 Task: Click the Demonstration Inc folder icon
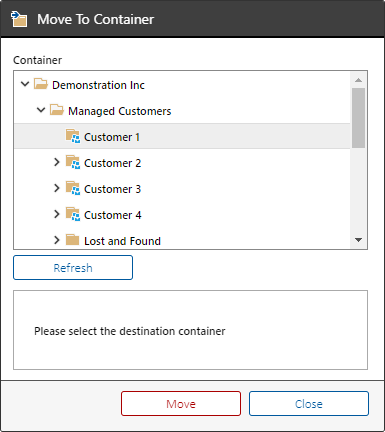point(41,84)
